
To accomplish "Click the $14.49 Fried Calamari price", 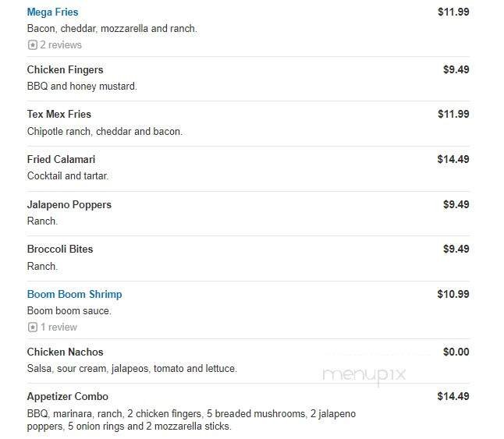I will (x=453, y=160).
